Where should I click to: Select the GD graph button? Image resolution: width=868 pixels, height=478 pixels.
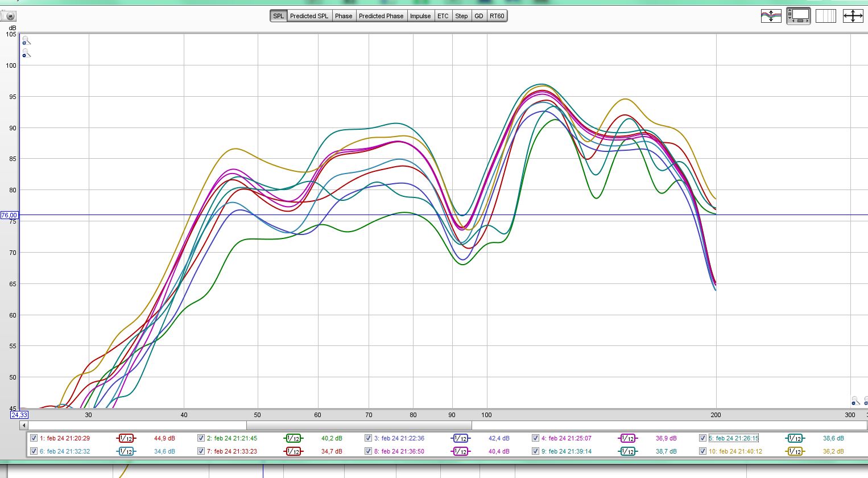(x=479, y=16)
